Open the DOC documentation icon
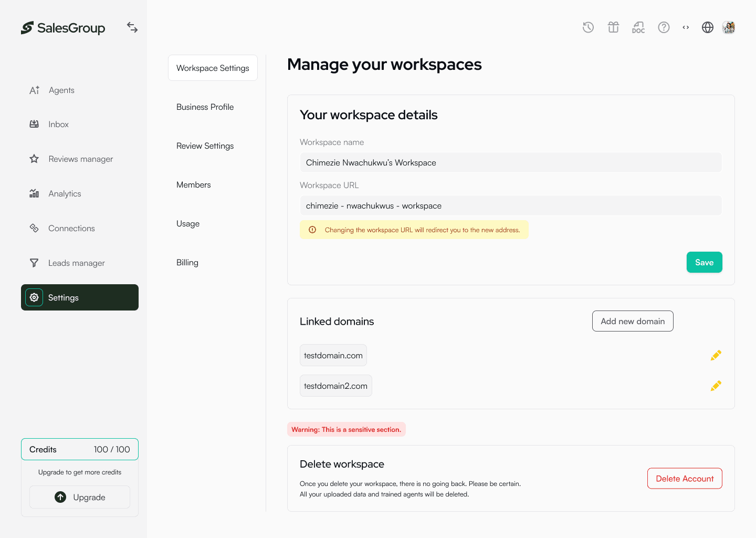Image resolution: width=756 pixels, height=538 pixels. click(x=638, y=27)
